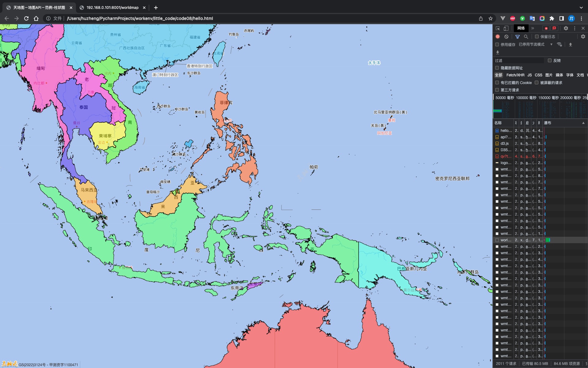Toggle the network filter funnel icon
The image size is (588, 368).
pos(518,36)
